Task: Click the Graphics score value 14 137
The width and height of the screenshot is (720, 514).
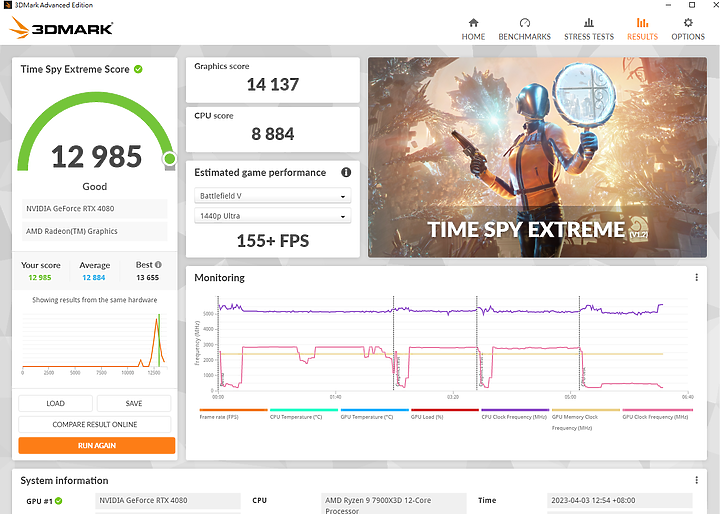Action: 273,85
